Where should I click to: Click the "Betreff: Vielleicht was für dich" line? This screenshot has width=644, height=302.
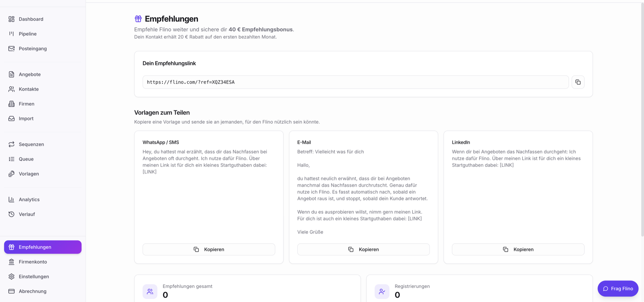coord(330,151)
